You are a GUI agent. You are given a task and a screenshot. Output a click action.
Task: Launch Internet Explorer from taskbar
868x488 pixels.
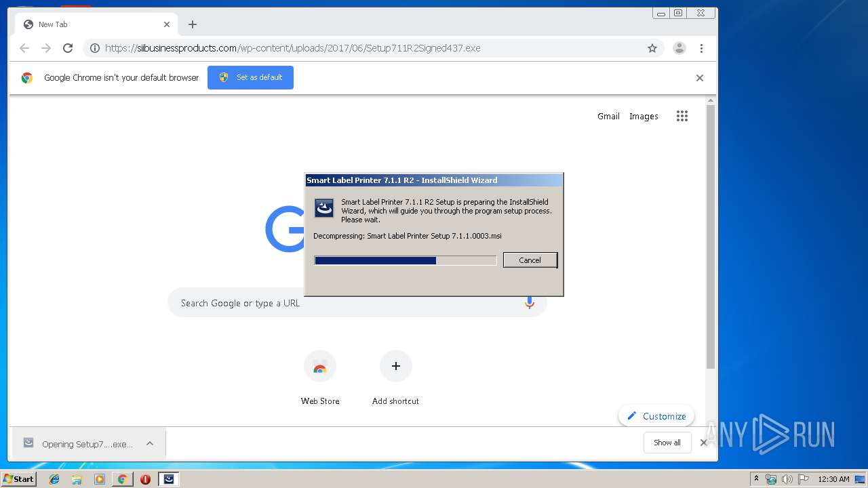(54, 479)
